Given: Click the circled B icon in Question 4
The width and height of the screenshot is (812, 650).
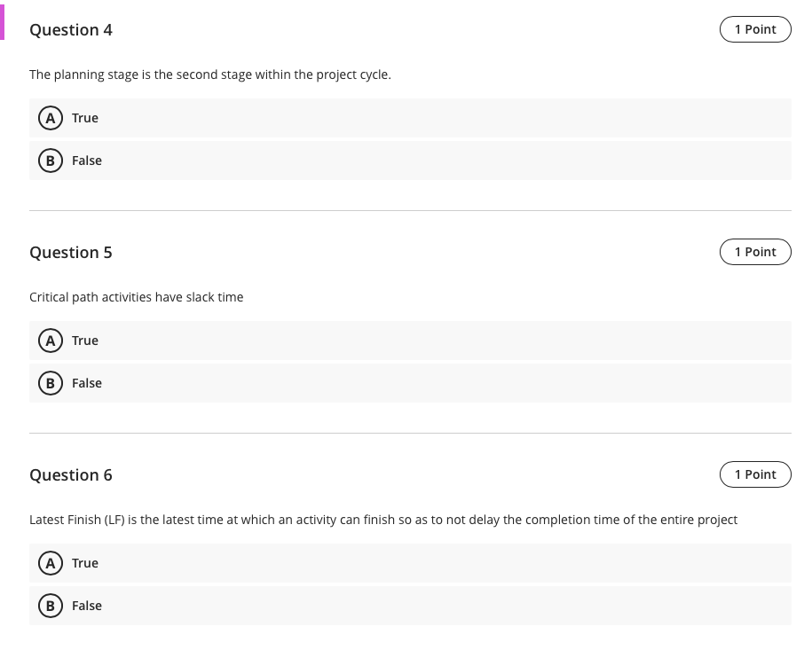Looking at the screenshot, I should (51, 161).
